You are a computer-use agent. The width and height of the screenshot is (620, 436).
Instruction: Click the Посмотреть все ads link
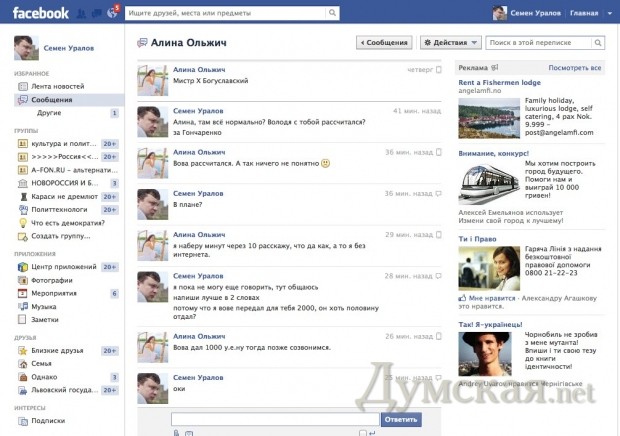pyautogui.click(x=574, y=68)
